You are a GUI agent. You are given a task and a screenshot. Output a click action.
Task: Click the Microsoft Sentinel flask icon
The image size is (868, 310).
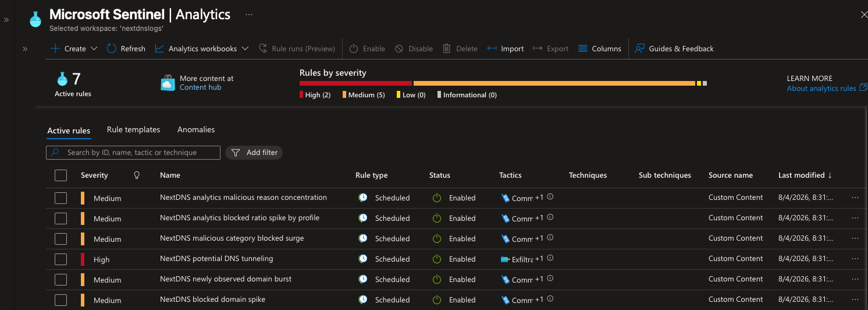tap(36, 19)
